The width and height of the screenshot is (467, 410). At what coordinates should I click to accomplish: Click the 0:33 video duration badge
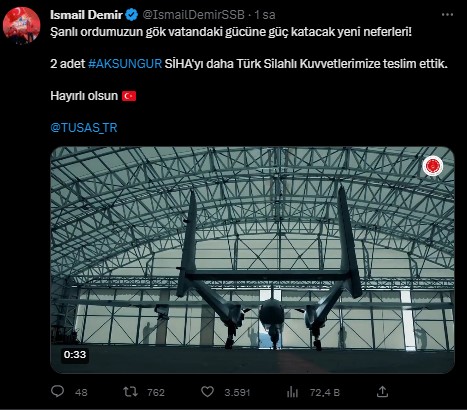point(75,354)
